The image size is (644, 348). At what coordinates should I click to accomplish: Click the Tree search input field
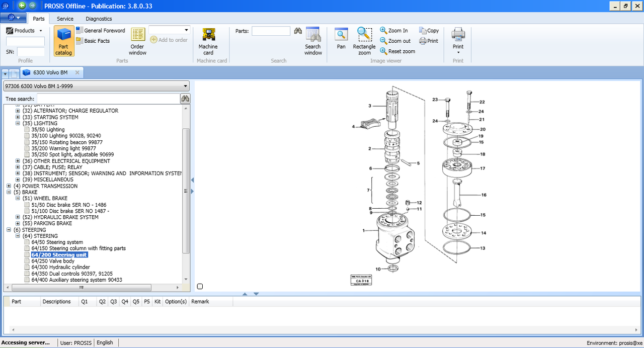point(108,99)
